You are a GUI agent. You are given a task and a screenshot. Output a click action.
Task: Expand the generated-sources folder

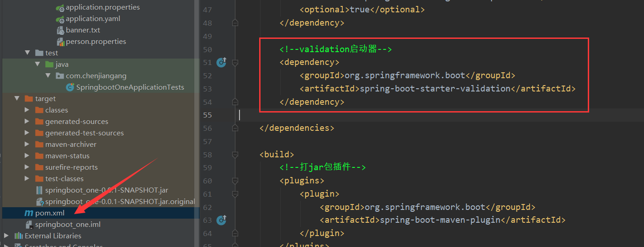(27, 122)
